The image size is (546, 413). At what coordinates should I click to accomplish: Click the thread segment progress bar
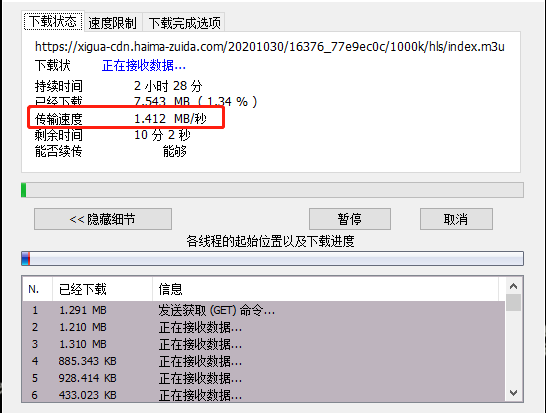[272, 258]
